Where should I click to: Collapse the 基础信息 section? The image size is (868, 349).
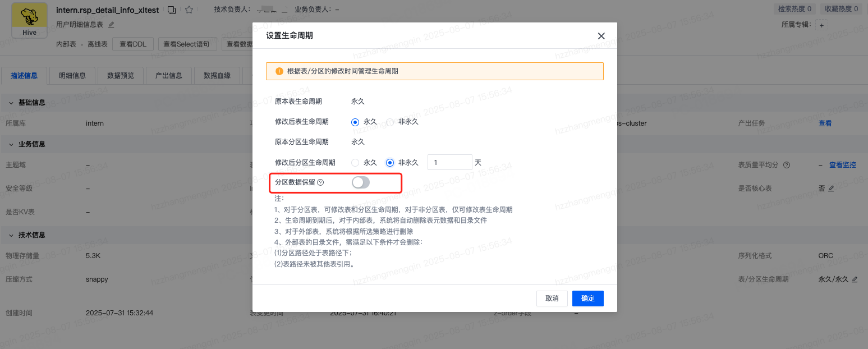pos(11,103)
